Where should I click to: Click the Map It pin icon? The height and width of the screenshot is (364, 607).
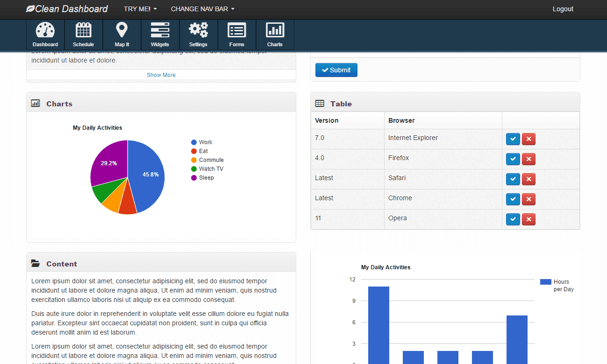[121, 31]
